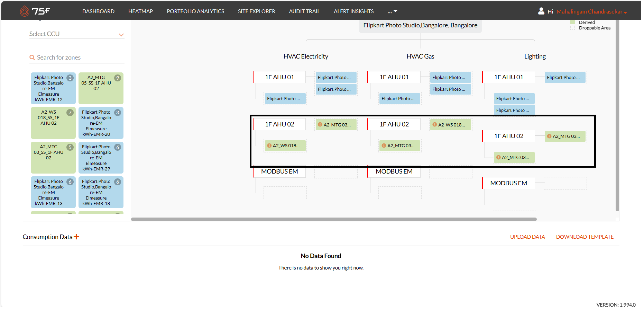Open the Select CCU dropdown
The image size is (644, 309).
76,34
